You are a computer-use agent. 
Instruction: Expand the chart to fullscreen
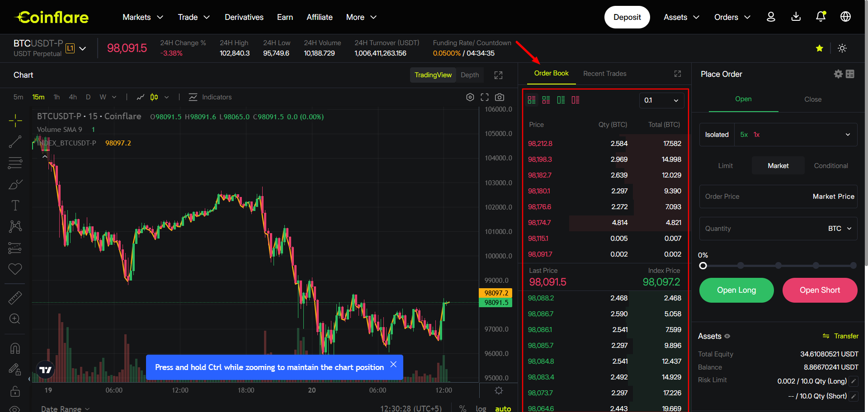tap(498, 75)
